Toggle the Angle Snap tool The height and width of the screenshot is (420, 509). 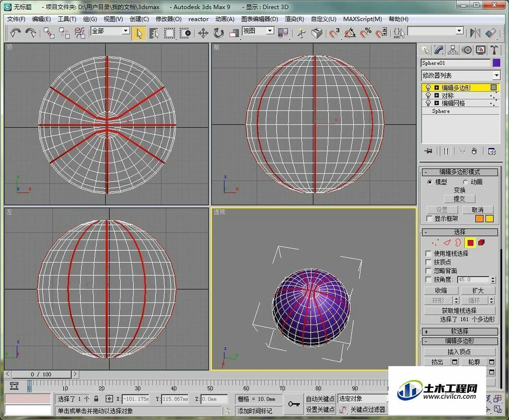350,33
